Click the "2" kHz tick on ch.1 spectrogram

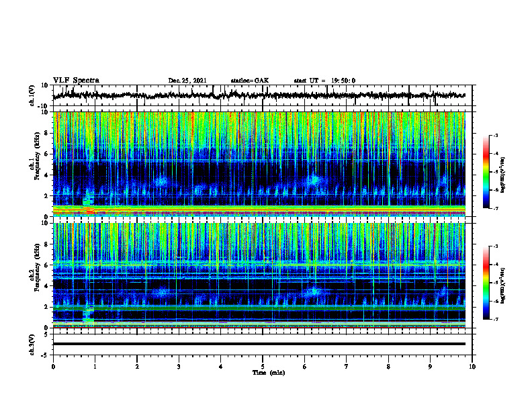47,195
